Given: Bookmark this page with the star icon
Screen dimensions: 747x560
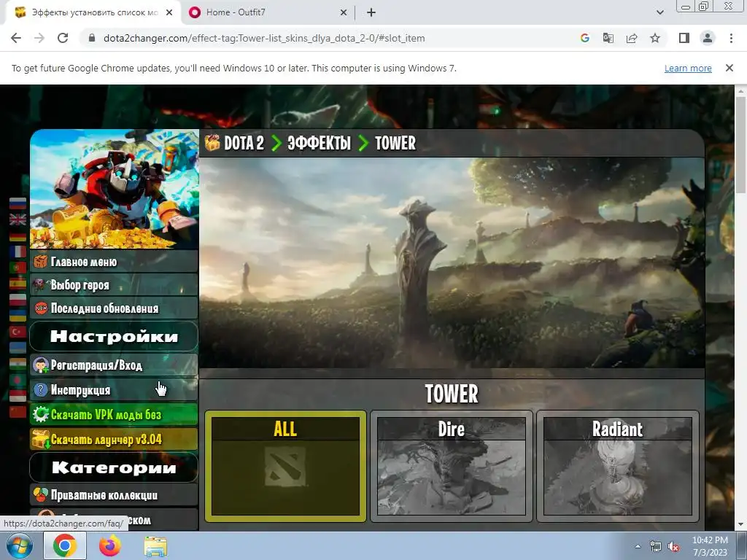Looking at the screenshot, I should pyautogui.click(x=655, y=38).
